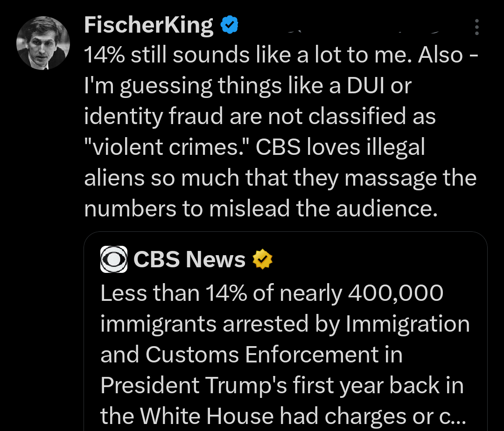Viewport: 504px width, 431px height.
Task: Click the gold checkmark to see organization status
Action: (x=262, y=260)
